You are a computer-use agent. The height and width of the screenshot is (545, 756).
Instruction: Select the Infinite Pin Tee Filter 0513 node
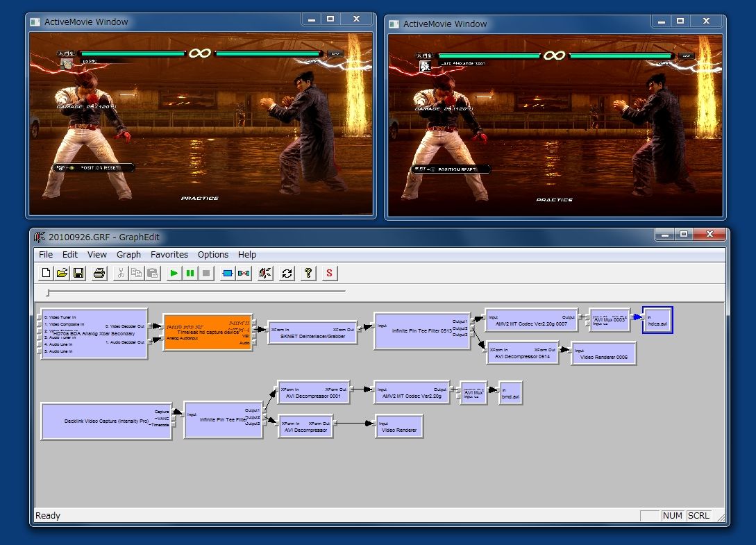click(x=422, y=331)
